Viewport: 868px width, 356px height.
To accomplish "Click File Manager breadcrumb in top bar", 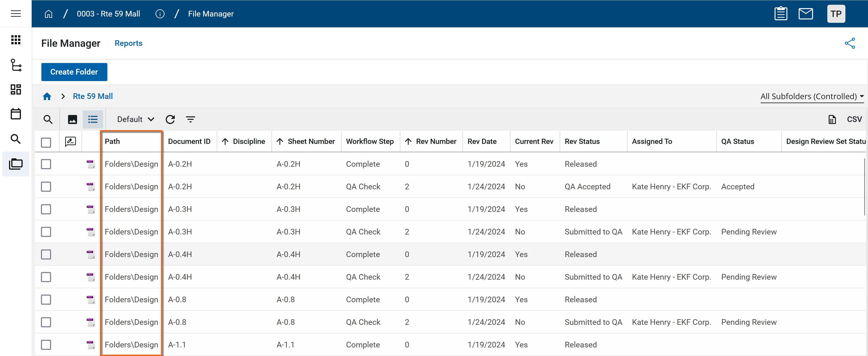I will [x=211, y=14].
